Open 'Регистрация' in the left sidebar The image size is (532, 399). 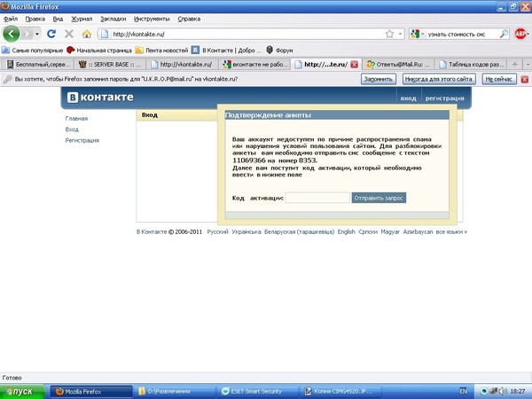[82, 140]
